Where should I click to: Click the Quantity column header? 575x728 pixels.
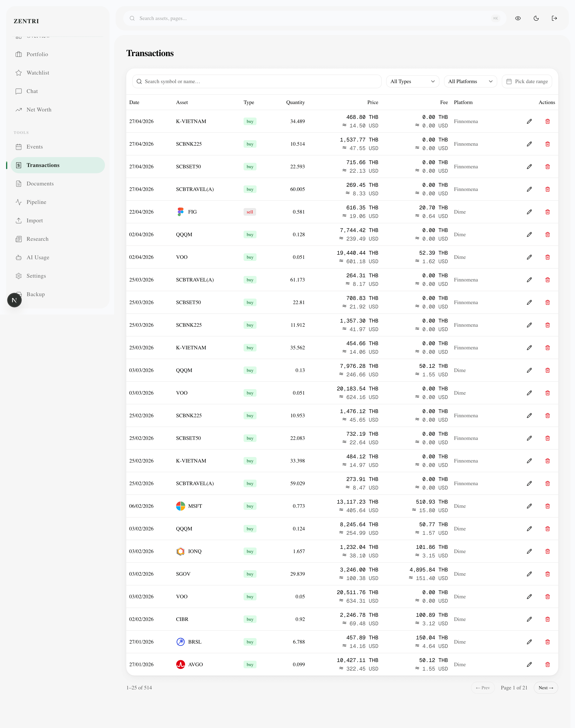pyautogui.click(x=295, y=102)
